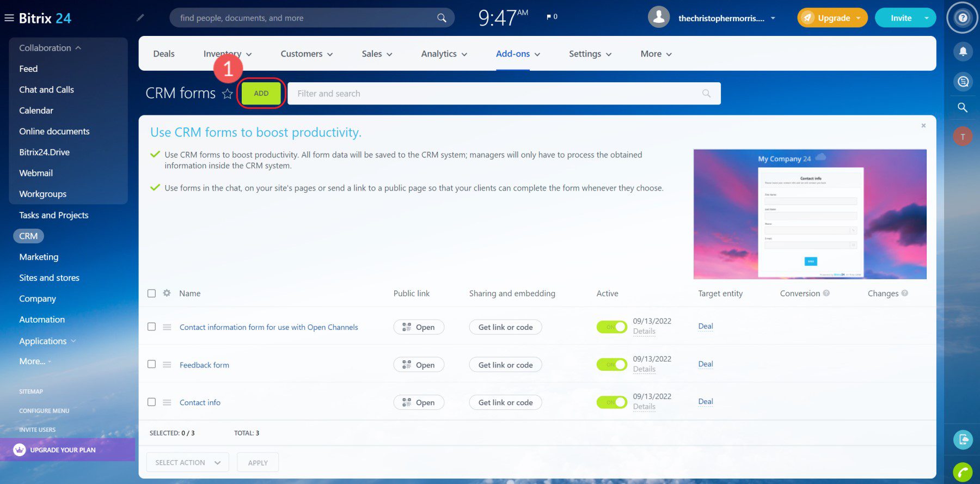Open the notifications bell icon
Screen dimensions: 980x484
[963, 52]
